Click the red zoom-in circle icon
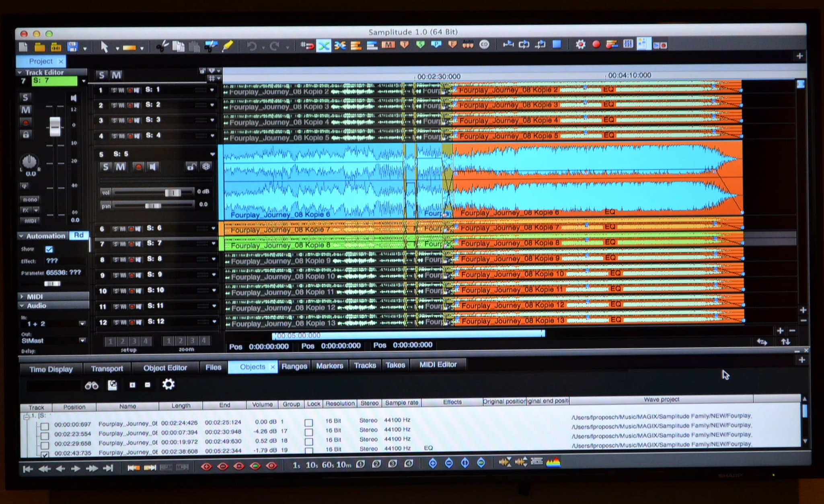Screen dimensions: 824x504 click(x=206, y=467)
